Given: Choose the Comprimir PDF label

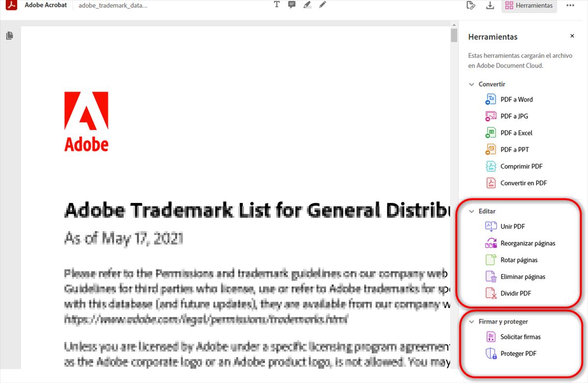Looking at the screenshot, I should pos(521,166).
